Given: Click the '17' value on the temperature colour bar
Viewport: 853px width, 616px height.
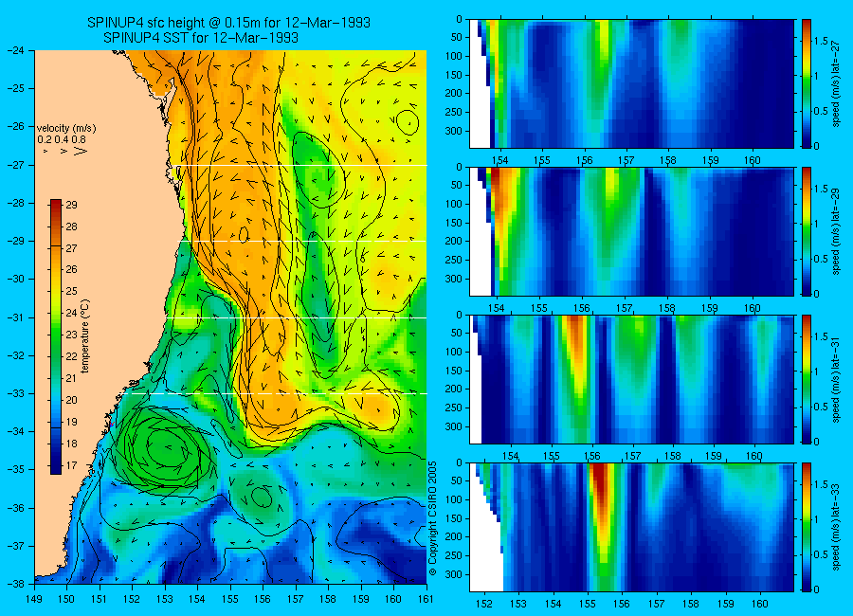Looking at the screenshot, I should click(71, 466).
